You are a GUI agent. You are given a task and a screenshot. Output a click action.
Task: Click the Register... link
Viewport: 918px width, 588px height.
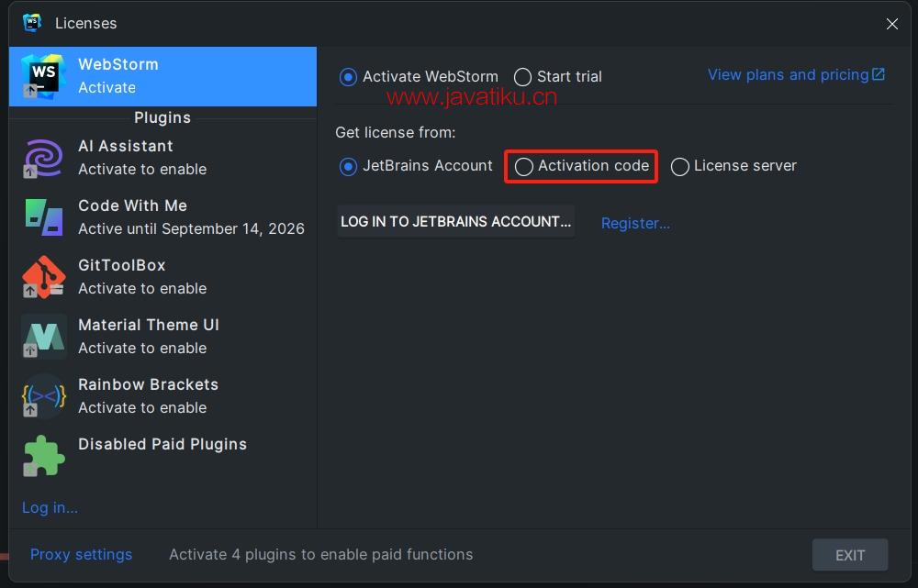pyautogui.click(x=635, y=223)
